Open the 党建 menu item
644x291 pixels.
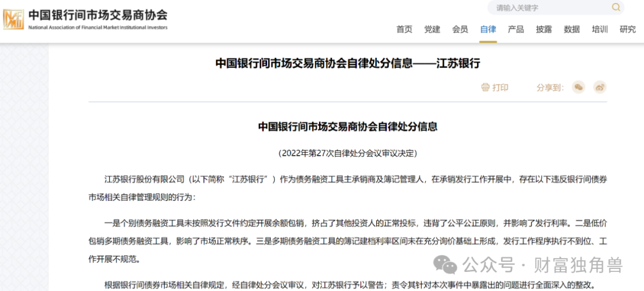pos(432,29)
